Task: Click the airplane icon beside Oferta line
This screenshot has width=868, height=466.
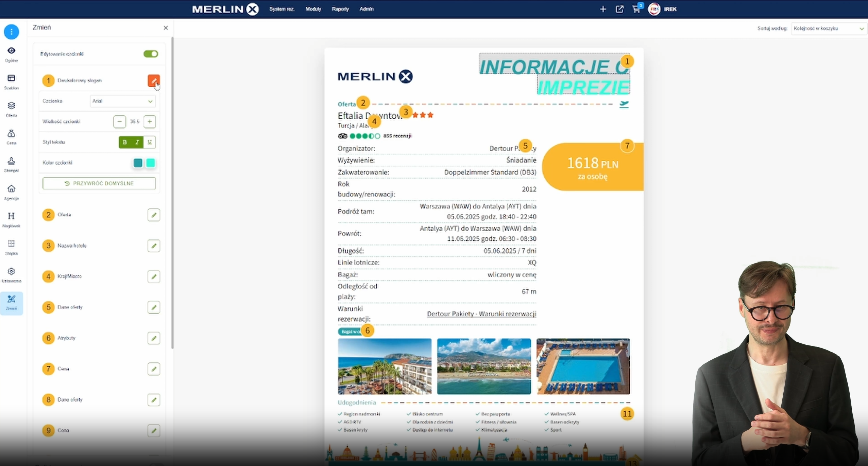Action: tap(624, 104)
